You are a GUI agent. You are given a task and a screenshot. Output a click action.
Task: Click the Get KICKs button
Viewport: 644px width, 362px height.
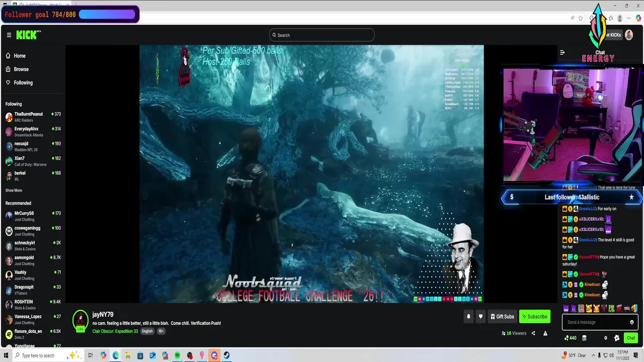point(614,35)
